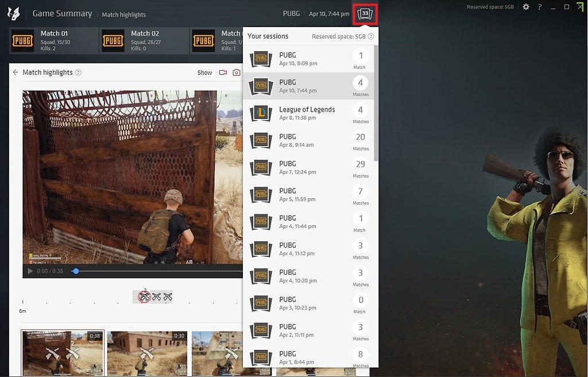
Task: Click the League of Legends session icon
Action: [261, 113]
